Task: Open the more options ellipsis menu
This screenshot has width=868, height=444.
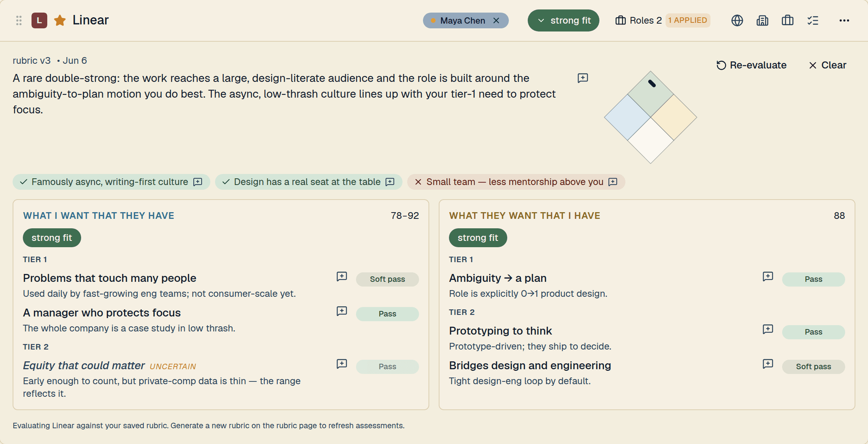Action: tap(844, 20)
